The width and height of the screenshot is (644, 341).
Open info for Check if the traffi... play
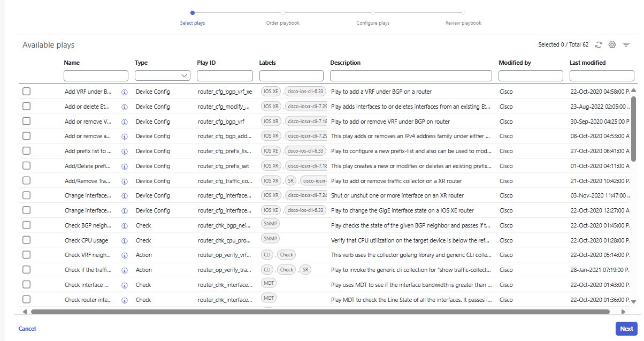coord(124,270)
